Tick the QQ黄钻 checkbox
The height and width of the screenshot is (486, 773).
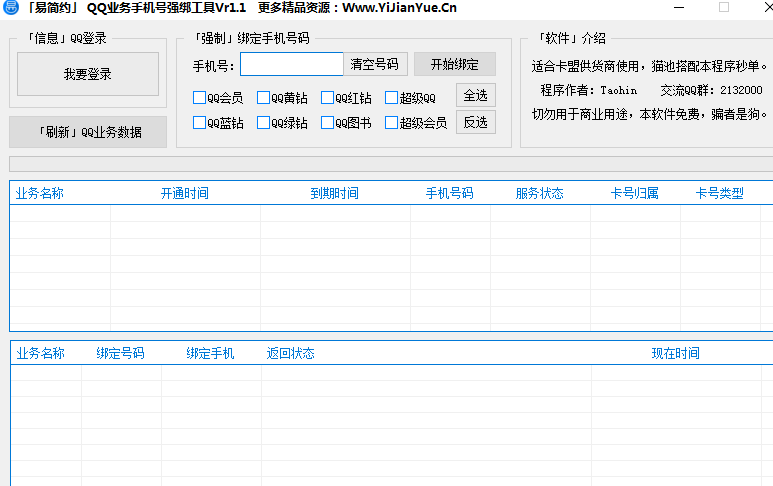pyautogui.click(x=264, y=98)
